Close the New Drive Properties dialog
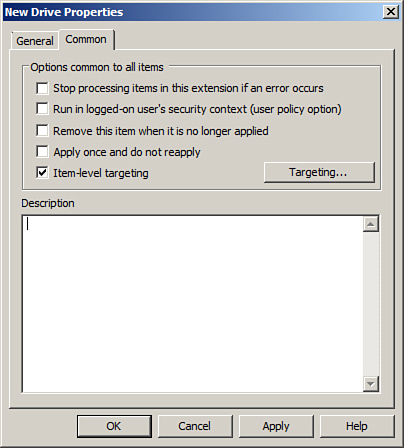404x448 pixels. click(x=391, y=12)
